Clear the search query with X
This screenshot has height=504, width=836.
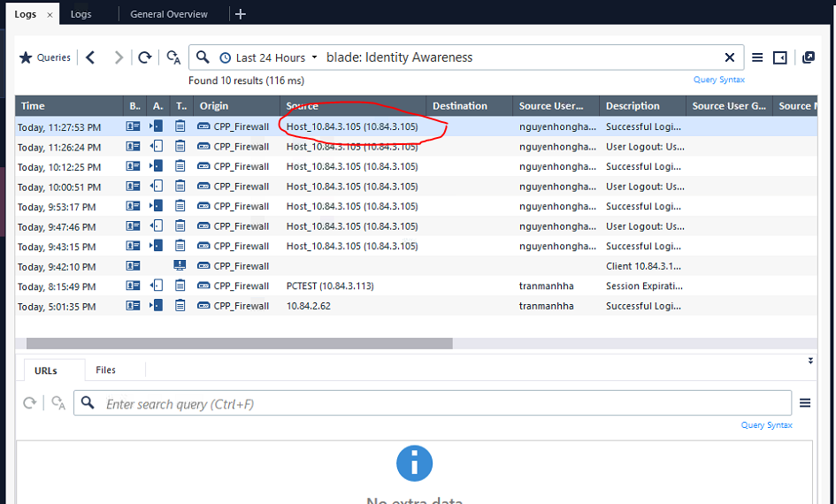pyautogui.click(x=730, y=57)
